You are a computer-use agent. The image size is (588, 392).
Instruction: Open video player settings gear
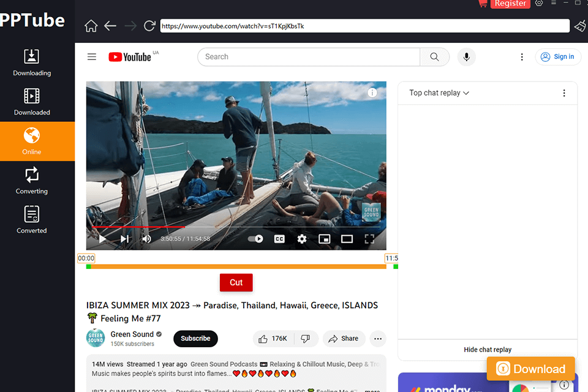coord(302,239)
